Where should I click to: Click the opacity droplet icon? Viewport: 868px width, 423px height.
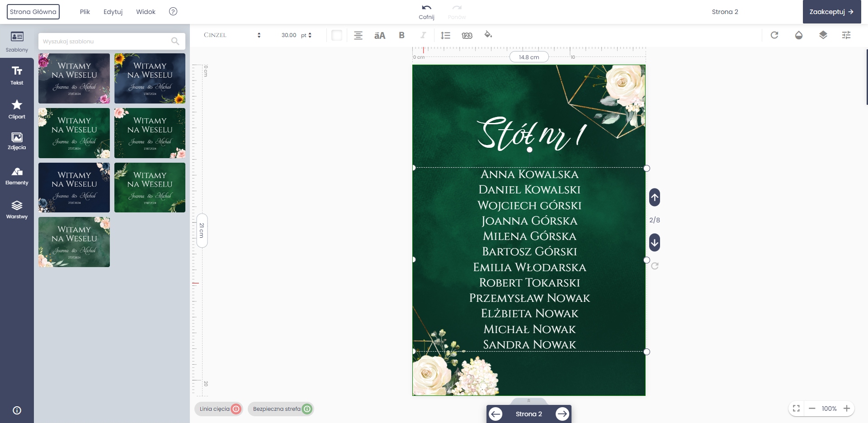[799, 35]
